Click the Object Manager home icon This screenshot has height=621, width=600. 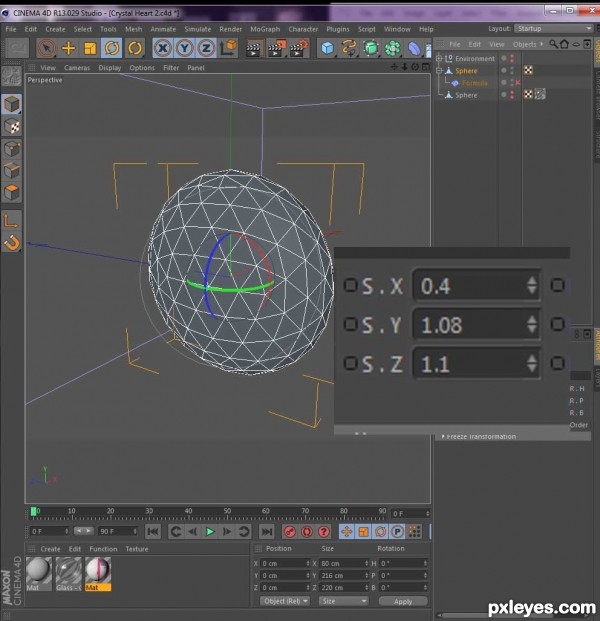tap(564, 44)
